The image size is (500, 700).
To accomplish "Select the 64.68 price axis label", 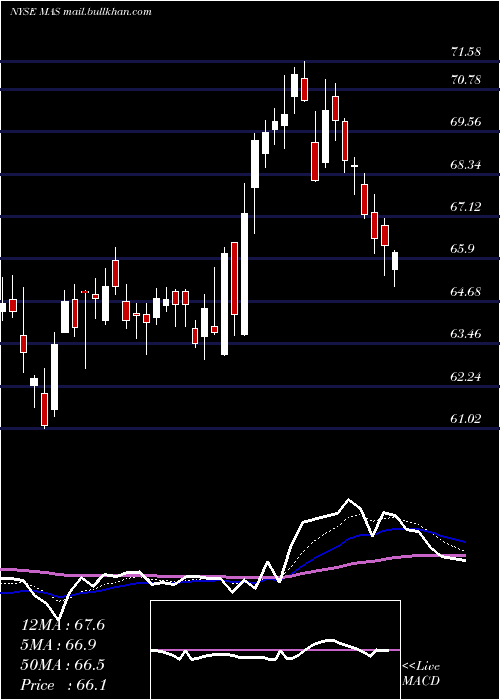I will pyautogui.click(x=466, y=292).
